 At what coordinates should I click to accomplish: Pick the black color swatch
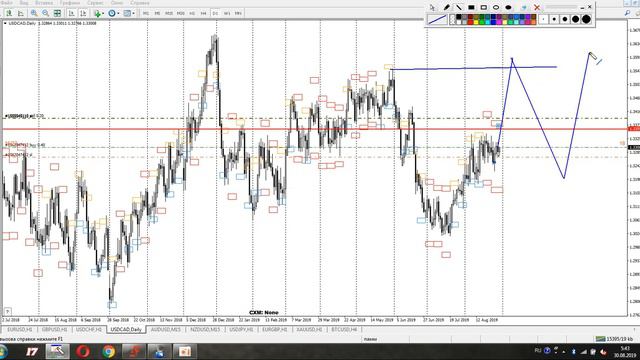tap(459, 17)
